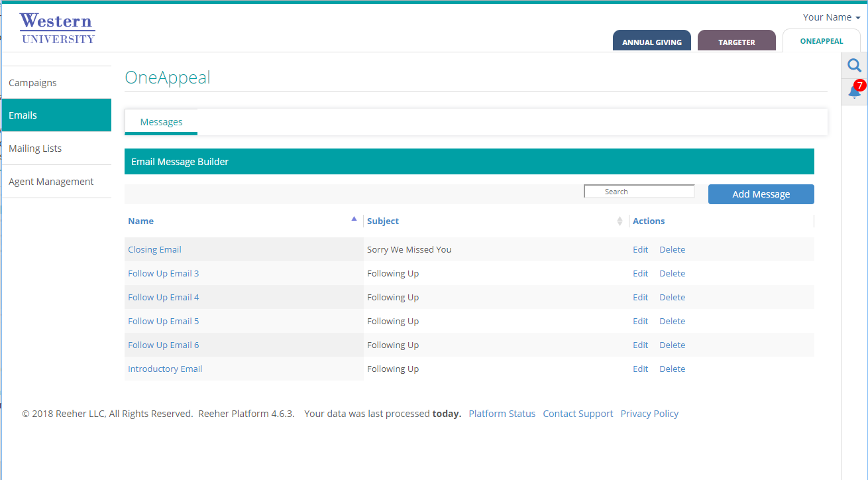This screenshot has width=868, height=480.
Task: Open the ONEAPPEAL tab
Action: tap(821, 40)
